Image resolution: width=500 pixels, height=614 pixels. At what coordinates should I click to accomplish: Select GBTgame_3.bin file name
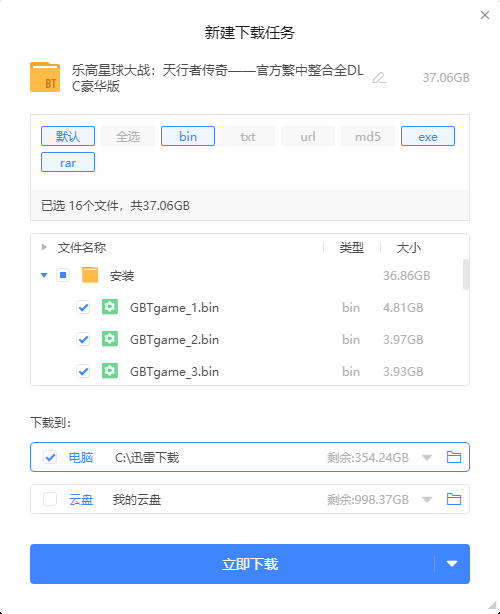pyautogui.click(x=174, y=372)
